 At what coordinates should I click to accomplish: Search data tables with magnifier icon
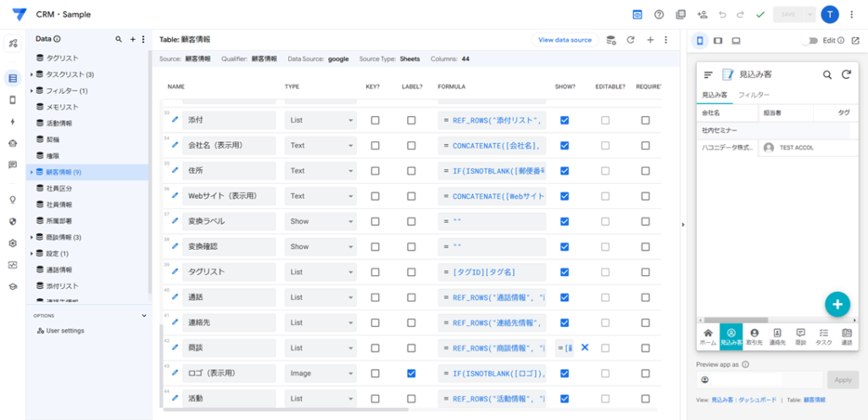coord(119,39)
